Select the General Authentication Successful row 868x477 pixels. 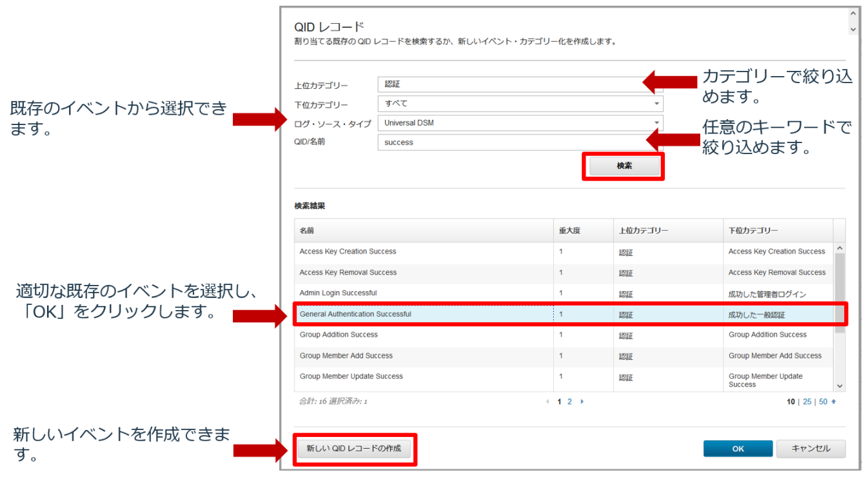click(x=564, y=315)
